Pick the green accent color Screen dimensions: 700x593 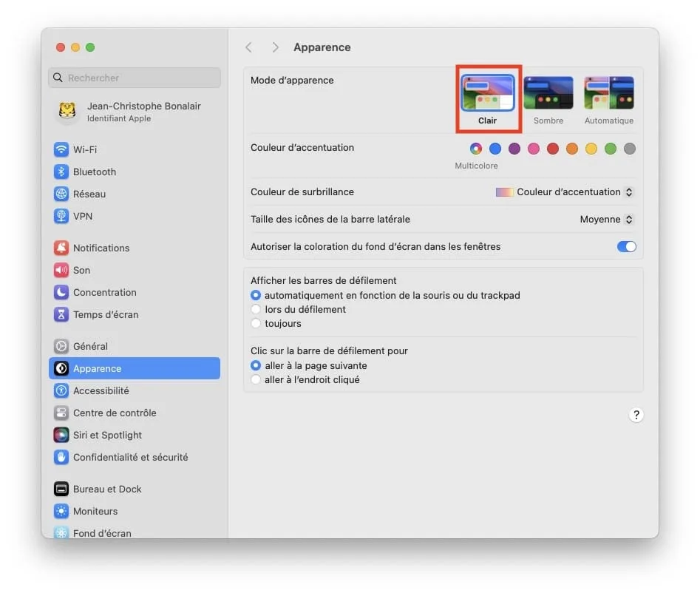pyautogui.click(x=611, y=149)
